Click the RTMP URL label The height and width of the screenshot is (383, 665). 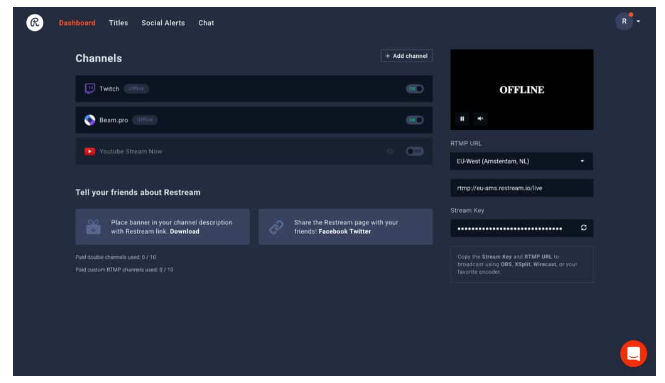(466, 143)
